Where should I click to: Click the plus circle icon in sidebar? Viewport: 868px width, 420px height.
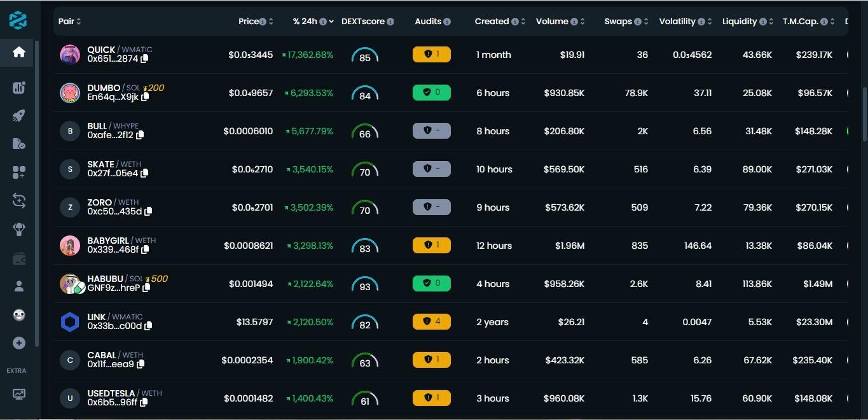[18, 343]
